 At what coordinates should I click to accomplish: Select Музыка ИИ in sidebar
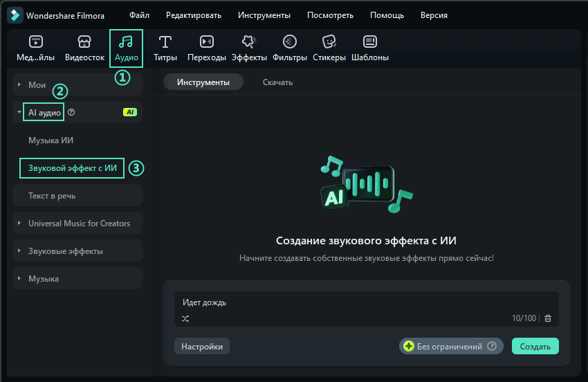50,140
